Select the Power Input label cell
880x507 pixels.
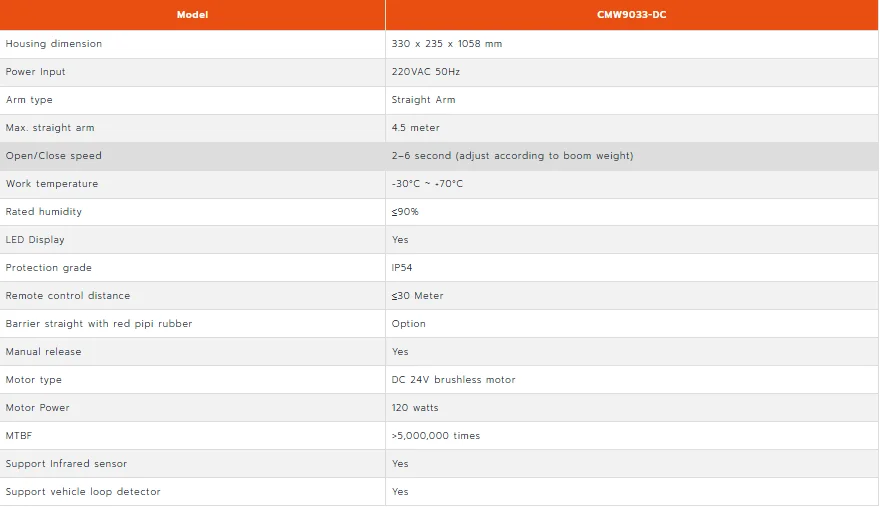point(192,72)
